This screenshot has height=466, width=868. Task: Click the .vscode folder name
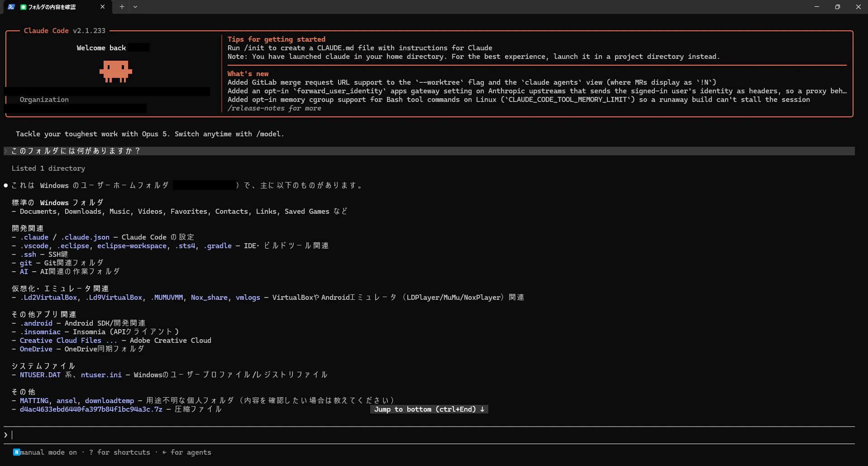pyautogui.click(x=34, y=246)
